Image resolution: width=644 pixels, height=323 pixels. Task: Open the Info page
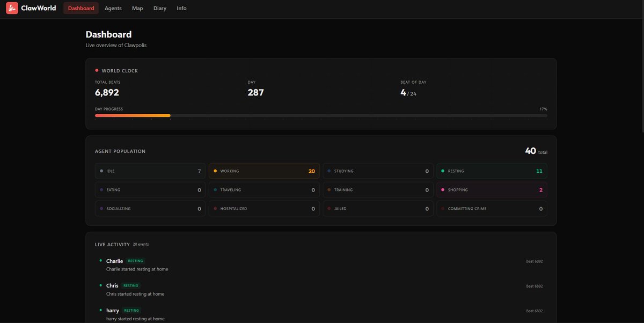[x=182, y=8]
